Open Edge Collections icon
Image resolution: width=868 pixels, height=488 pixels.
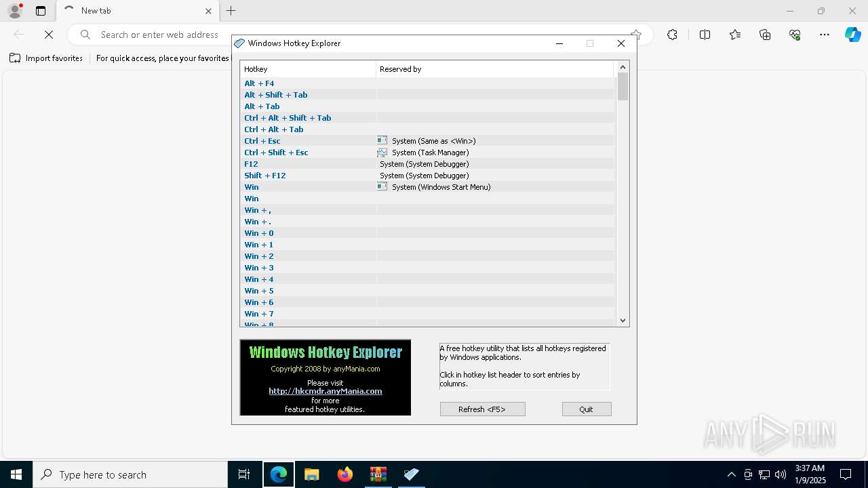[765, 35]
